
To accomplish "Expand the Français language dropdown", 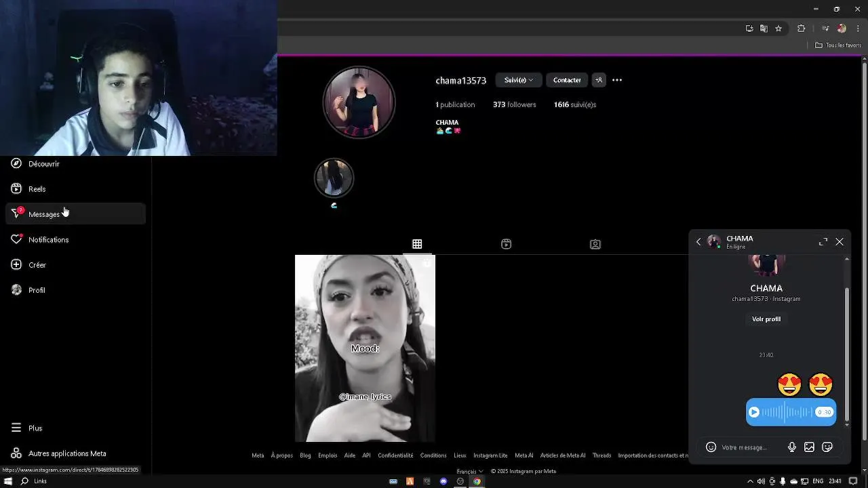I will [469, 471].
